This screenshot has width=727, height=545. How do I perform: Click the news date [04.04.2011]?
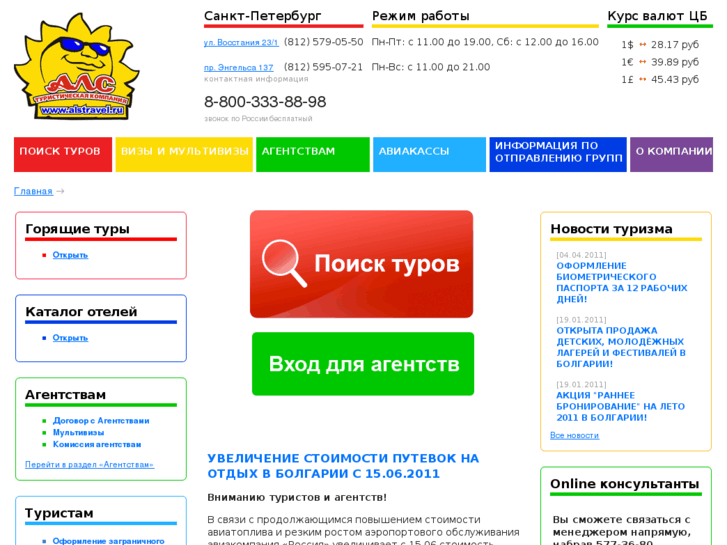point(581,255)
